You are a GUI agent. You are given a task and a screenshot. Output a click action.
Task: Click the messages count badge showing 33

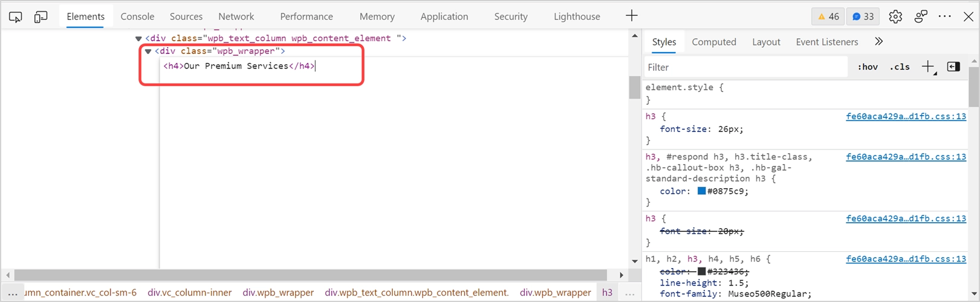coord(863,17)
